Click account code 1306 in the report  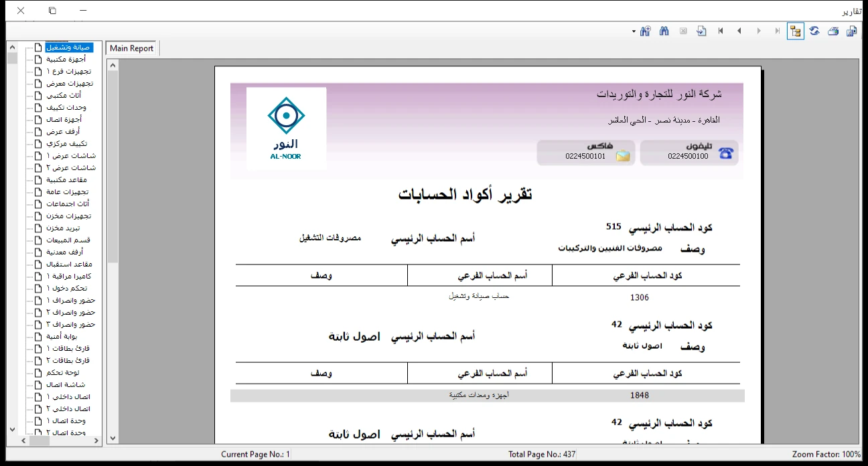(640, 297)
